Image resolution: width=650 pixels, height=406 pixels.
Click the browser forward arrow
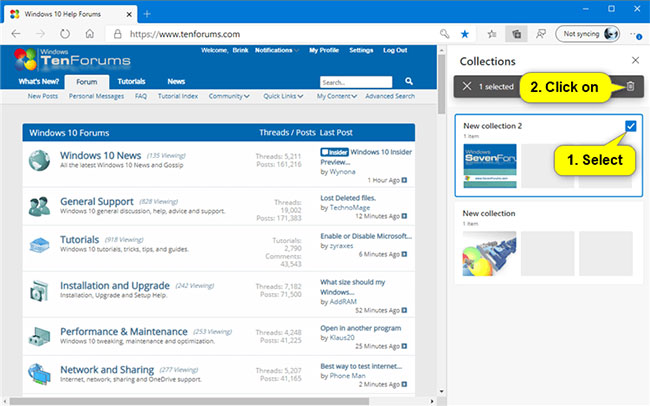click(x=40, y=34)
